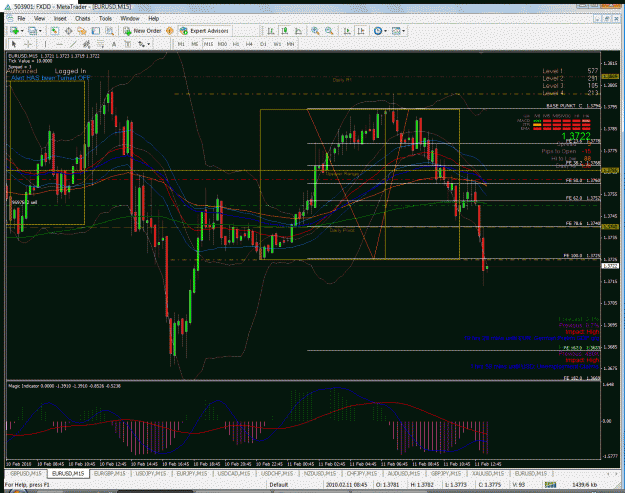Open the Tools menu
The width and height of the screenshot is (625, 493).
click(x=105, y=18)
